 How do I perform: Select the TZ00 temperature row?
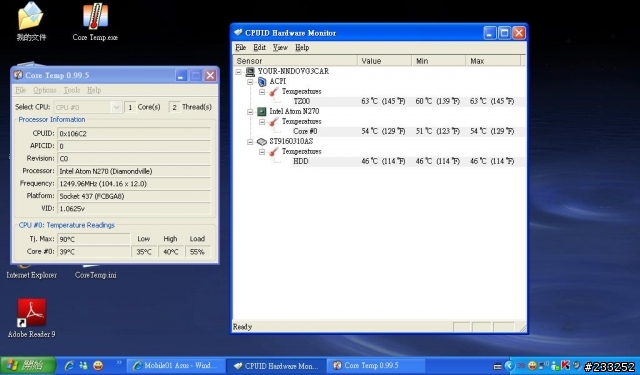[409, 101]
